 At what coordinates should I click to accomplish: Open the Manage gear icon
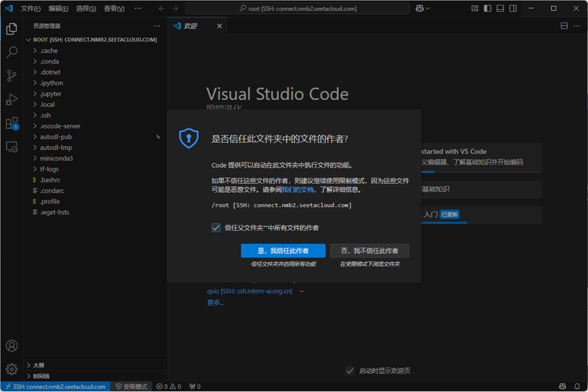point(12,369)
